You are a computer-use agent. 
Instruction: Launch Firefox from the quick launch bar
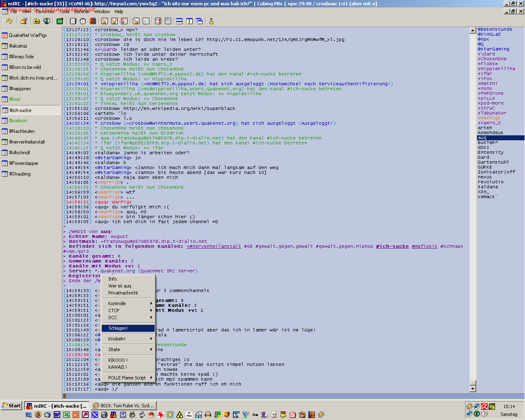(38, 415)
